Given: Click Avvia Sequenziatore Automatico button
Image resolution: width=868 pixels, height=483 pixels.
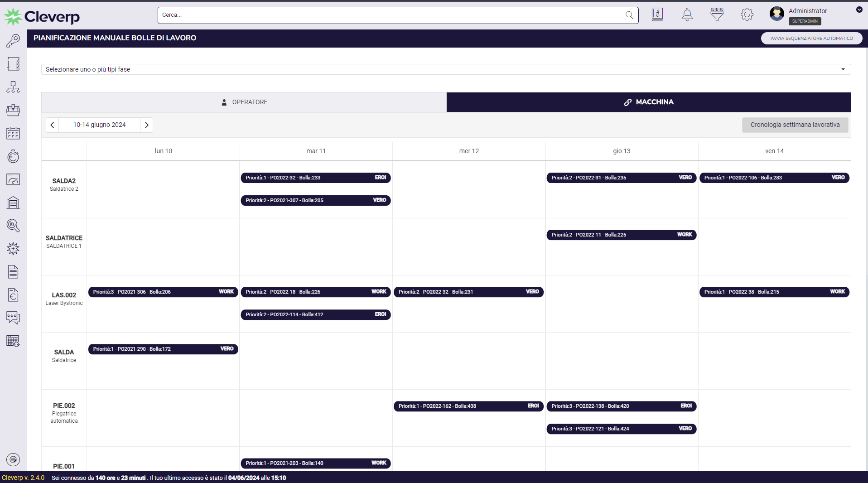Looking at the screenshot, I should (811, 39).
